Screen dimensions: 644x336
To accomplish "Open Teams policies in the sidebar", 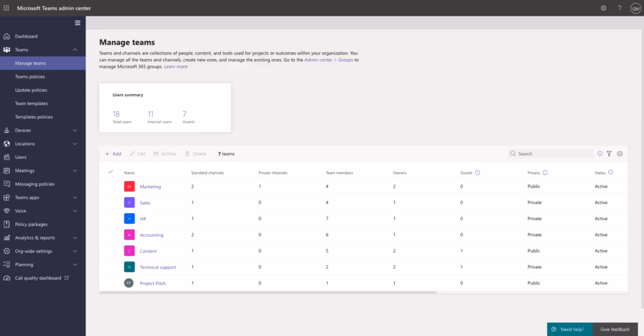I will [x=30, y=77].
